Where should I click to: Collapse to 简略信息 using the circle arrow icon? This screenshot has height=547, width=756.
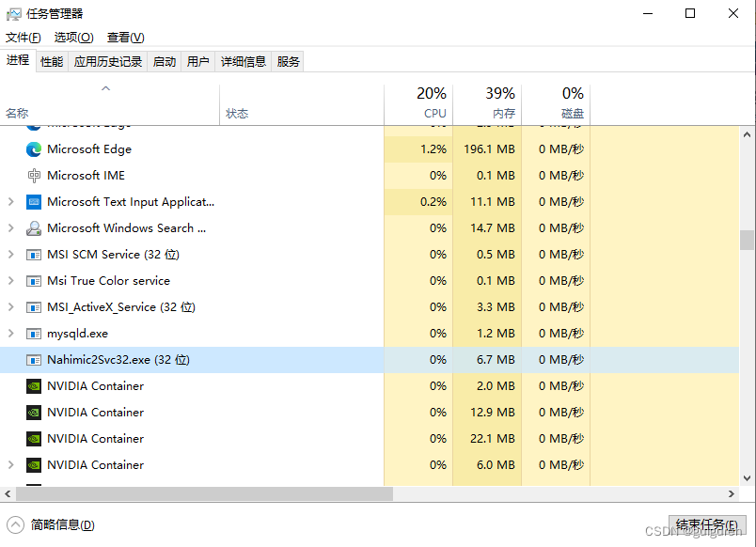[x=15, y=524]
